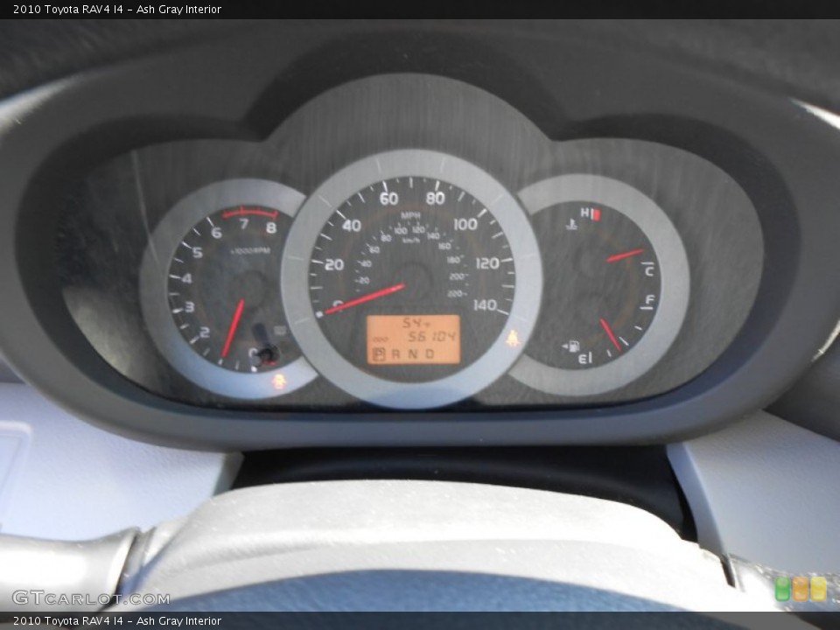Click the small 160 km/h mark

coord(444,247)
